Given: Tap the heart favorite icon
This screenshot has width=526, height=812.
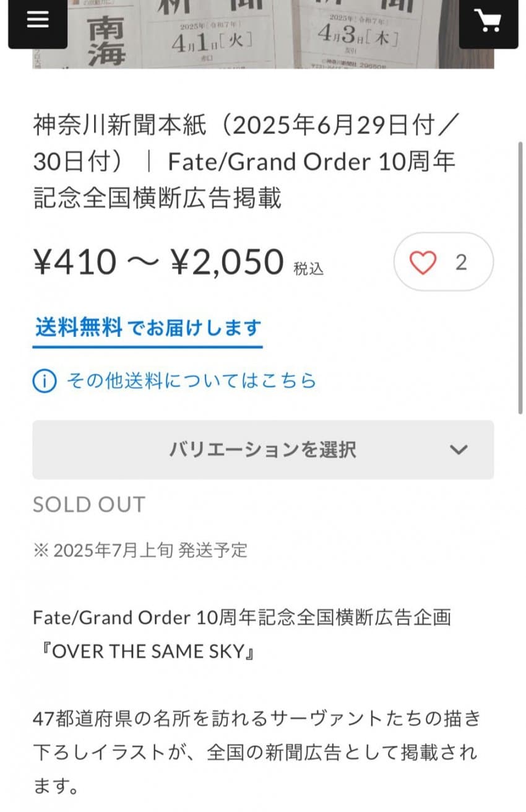Looking at the screenshot, I should (x=423, y=262).
